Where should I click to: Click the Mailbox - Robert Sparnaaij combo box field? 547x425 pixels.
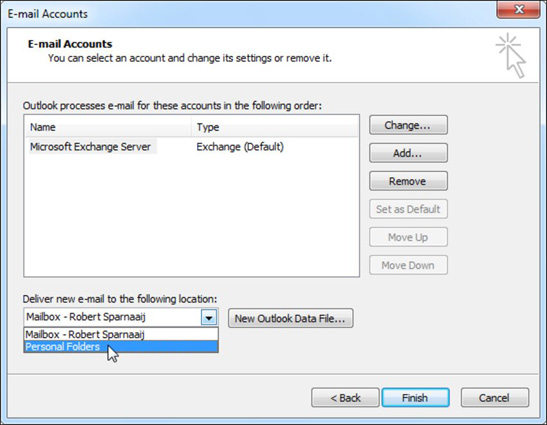[x=121, y=317]
